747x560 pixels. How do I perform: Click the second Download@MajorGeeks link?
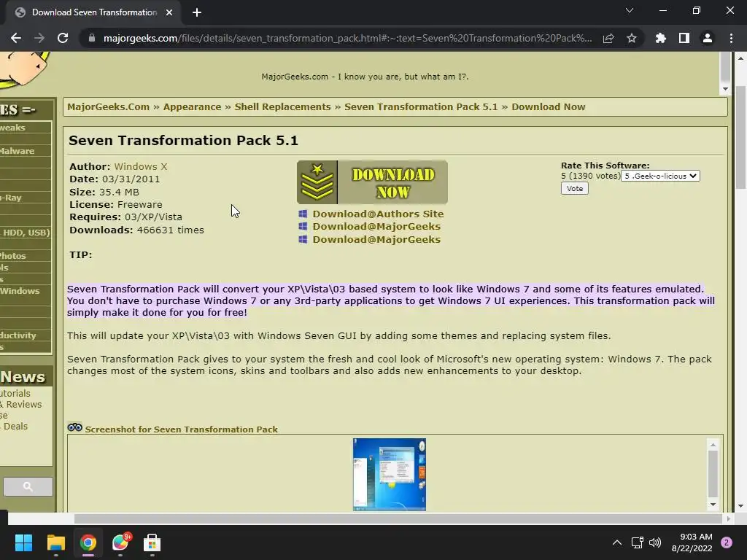(376, 239)
